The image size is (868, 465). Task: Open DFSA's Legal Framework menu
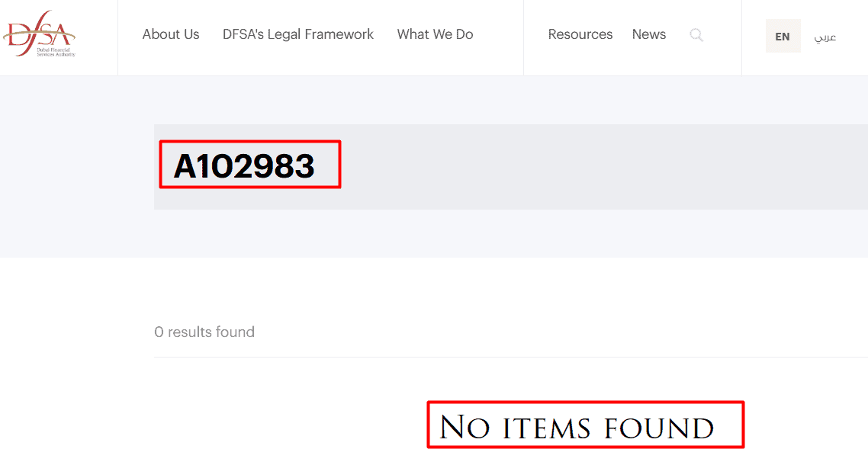tap(297, 34)
